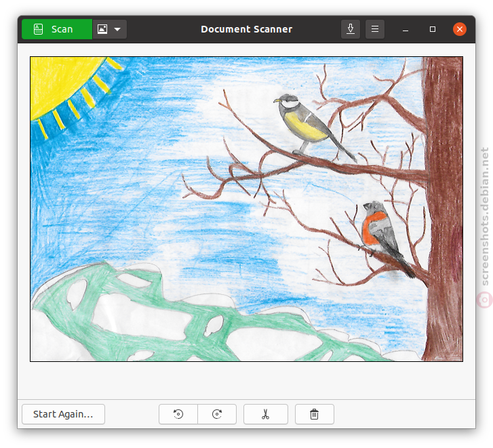Viewport: 493px width, 448px height.
Task: Minimize the Document Scanner window
Action: 406,30
